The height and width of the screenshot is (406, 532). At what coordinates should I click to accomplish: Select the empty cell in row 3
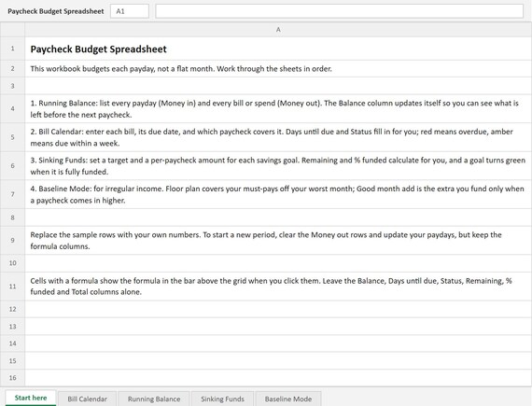(x=278, y=86)
